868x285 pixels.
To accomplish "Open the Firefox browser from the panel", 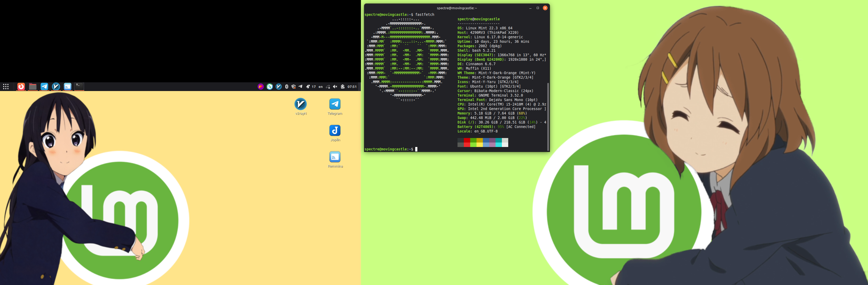I will click(21, 87).
